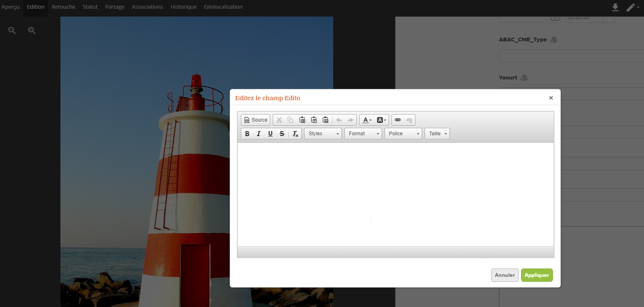Toggle strikethrough formatting
The height and width of the screenshot is (307, 644).
pyautogui.click(x=282, y=134)
